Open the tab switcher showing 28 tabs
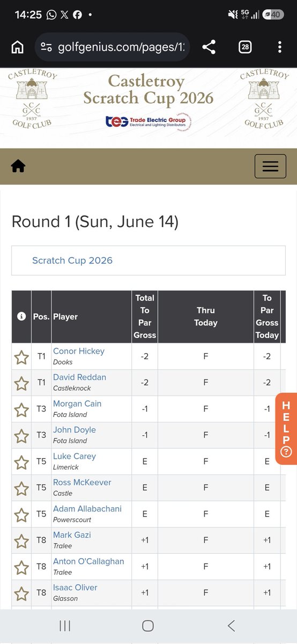 (x=245, y=47)
